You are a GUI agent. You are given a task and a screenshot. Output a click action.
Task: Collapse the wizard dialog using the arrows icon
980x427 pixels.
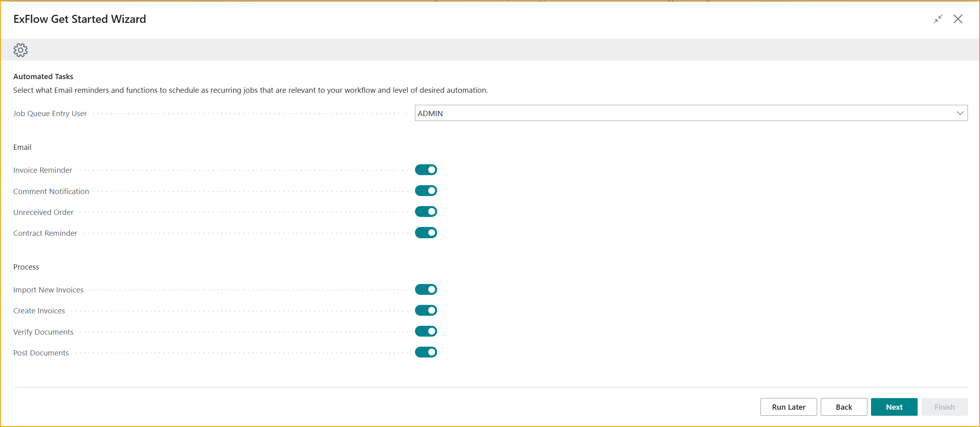point(938,19)
